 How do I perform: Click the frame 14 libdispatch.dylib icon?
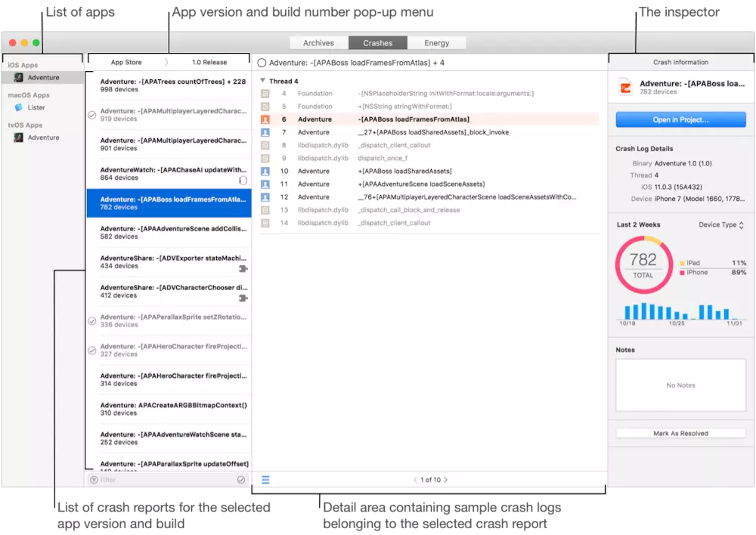[x=265, y=223]
